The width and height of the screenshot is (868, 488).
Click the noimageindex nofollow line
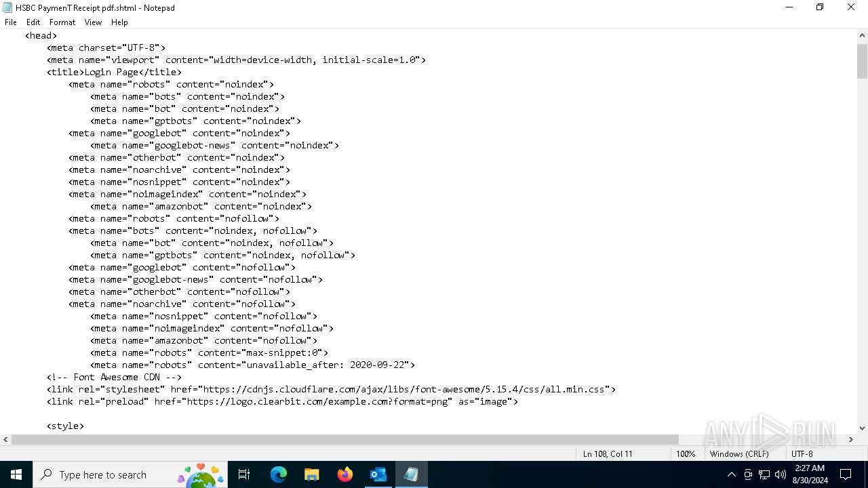pyautogui.click(x=212, y=329)
